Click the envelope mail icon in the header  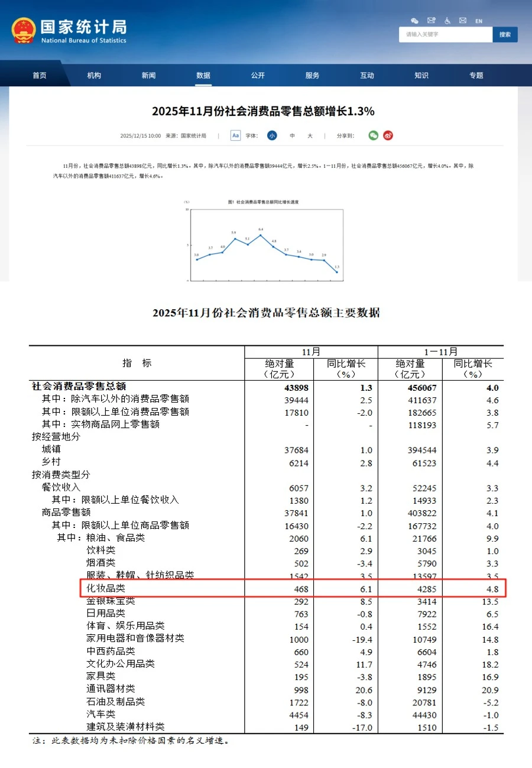click(x=463, y=21)
